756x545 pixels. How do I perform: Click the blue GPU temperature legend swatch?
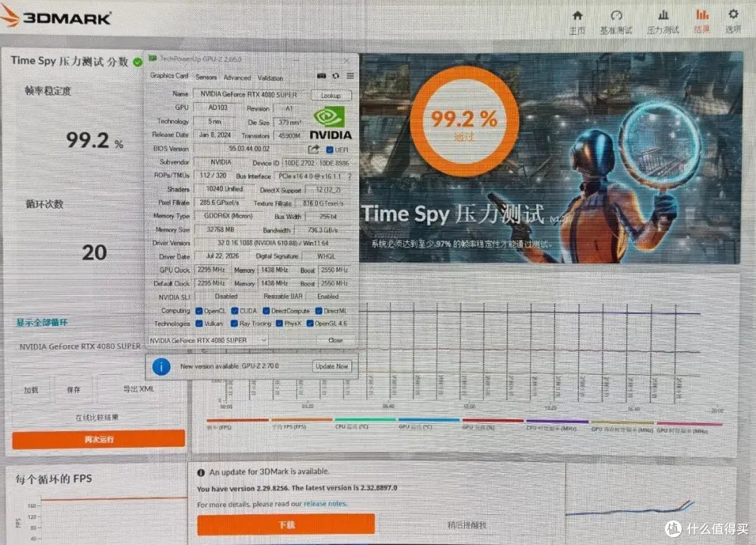pyautogui.click(x=428, y=420)
